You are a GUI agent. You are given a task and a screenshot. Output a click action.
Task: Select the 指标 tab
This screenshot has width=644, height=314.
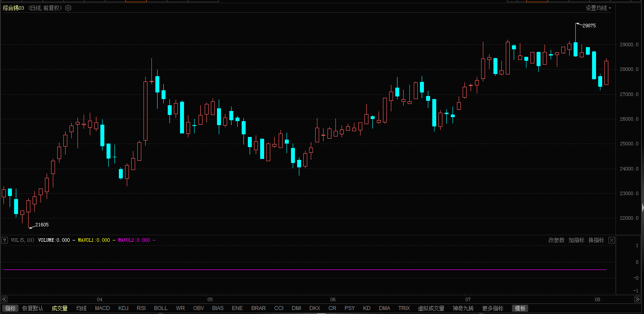click(10, 308)
